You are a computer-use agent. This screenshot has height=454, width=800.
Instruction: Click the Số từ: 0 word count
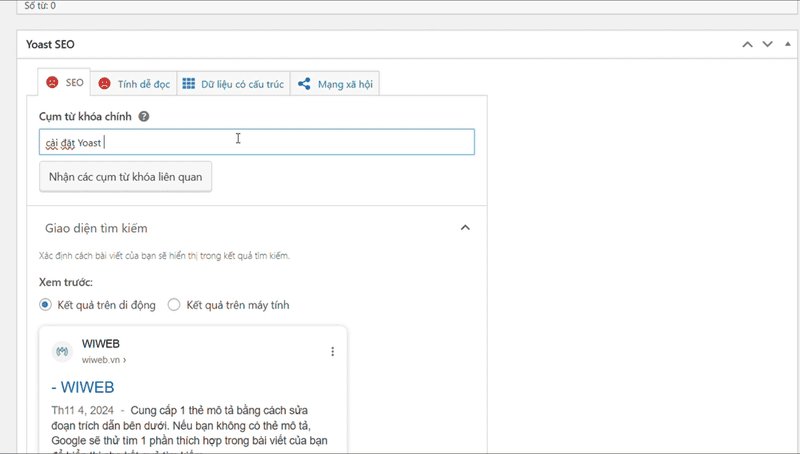pos(40,6)
